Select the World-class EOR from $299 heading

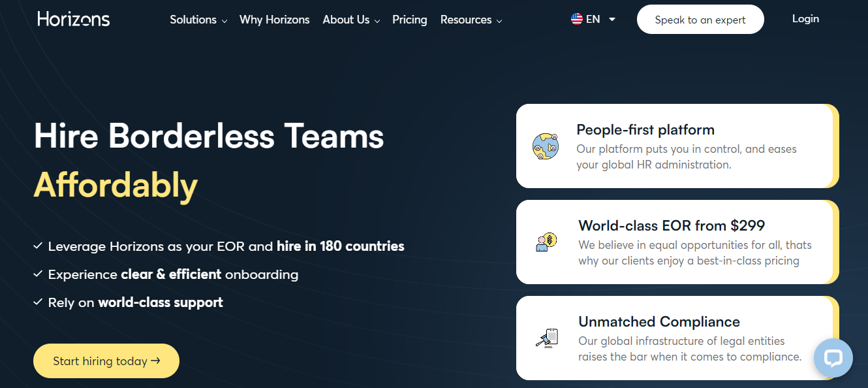pos(672,225)
